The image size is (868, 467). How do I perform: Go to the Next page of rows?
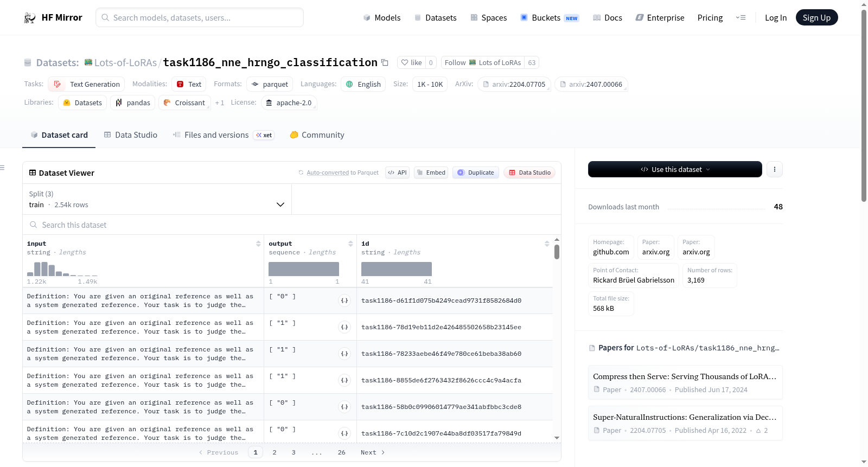373,452
